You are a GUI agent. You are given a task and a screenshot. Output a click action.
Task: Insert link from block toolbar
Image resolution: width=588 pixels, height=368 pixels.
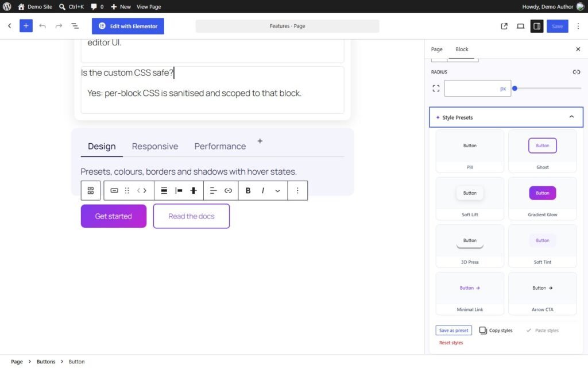(228, 190)
